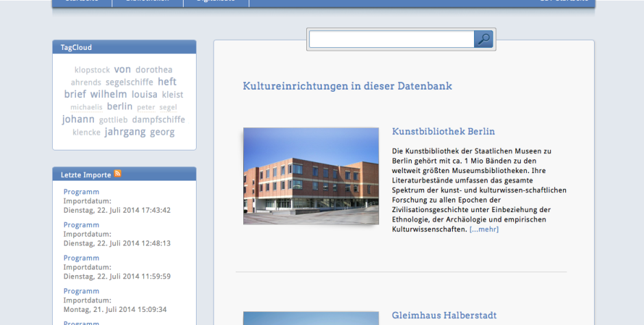Open the RSS feed icon beside Letzte Importe

click(117, 174)
